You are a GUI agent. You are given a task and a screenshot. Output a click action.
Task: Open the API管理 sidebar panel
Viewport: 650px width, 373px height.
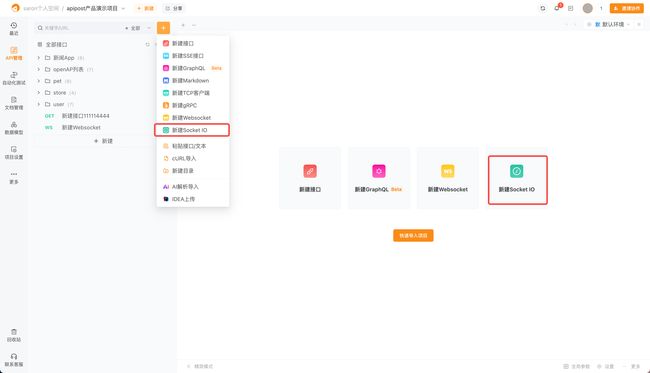click(x=14, y=53)
